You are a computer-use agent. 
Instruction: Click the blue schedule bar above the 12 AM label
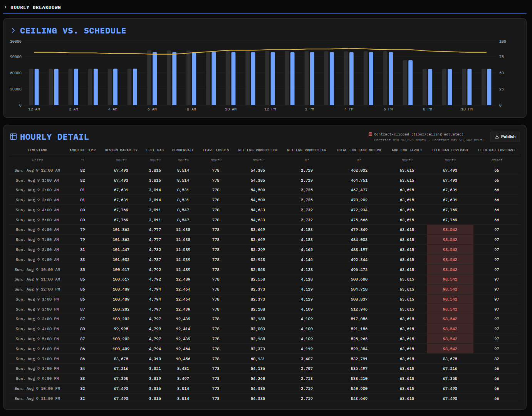click(37, 87)
